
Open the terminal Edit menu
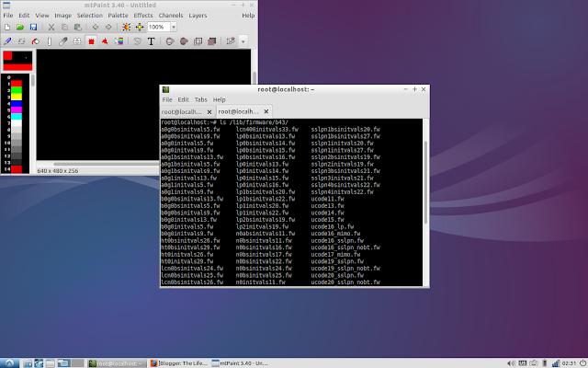[183, 99]
